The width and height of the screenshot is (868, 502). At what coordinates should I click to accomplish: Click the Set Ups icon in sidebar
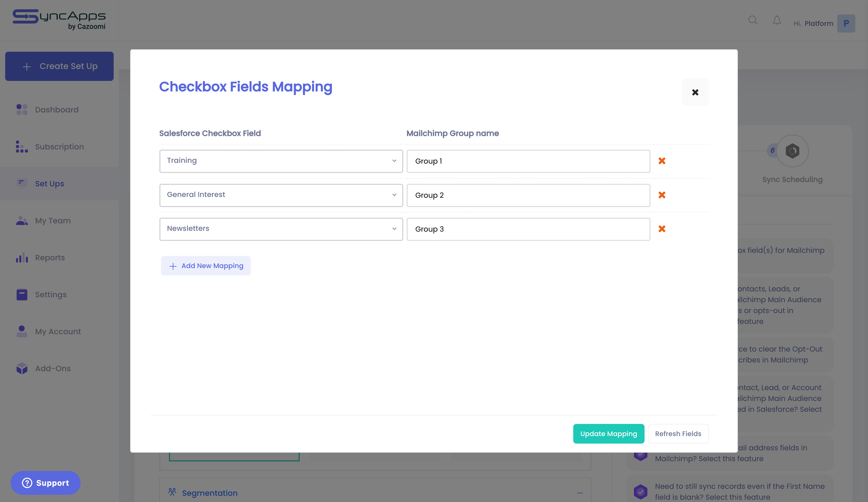pos(22,183)
